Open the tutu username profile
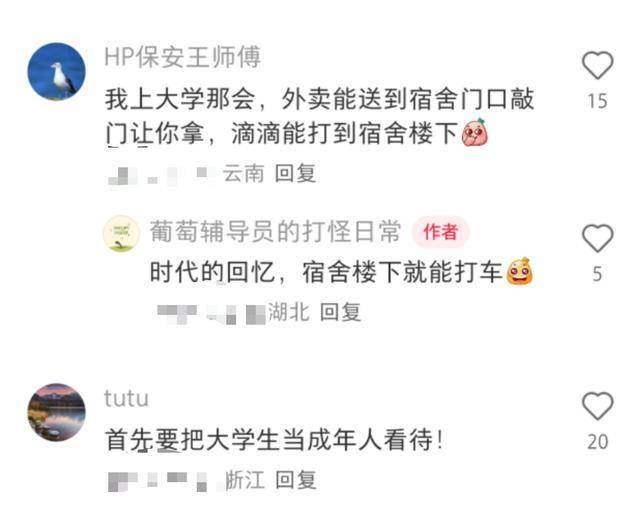This screenshot has height=520, width=640. pos(126,398)
